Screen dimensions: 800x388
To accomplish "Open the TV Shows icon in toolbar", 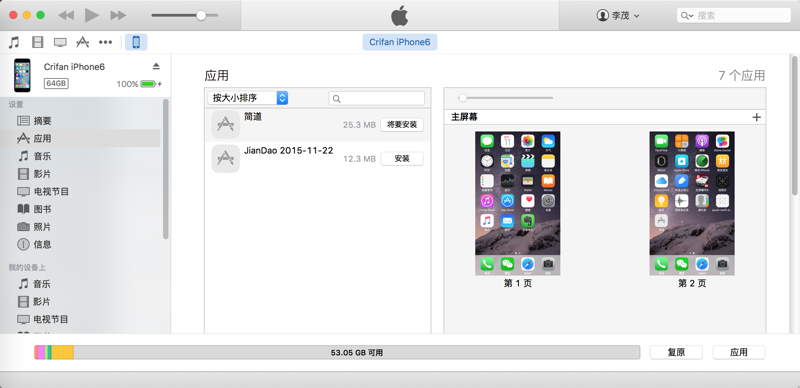I will tap(60, 42).
